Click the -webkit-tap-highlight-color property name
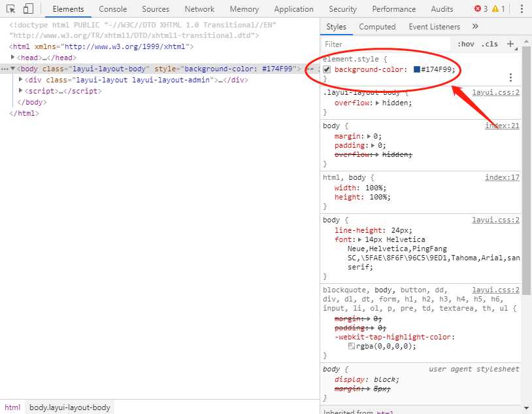The height and width of the screenshot is (414, 532). click(x=393, y=337)
